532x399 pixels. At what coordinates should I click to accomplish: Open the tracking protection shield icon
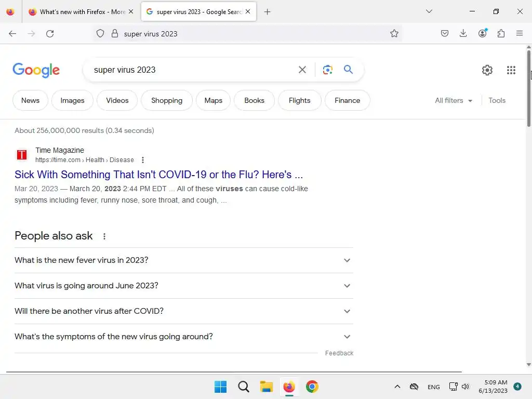(100, 33)
